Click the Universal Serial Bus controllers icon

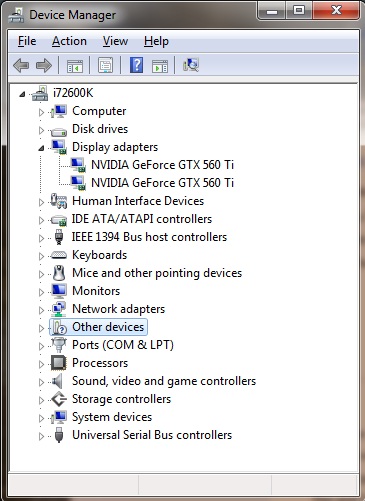(59, 435)
